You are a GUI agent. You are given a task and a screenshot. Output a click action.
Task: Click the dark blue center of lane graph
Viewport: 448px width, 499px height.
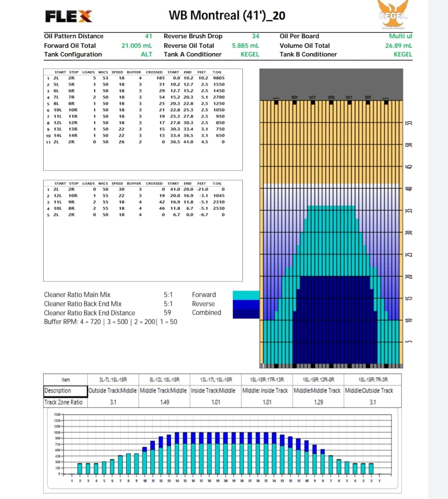point(335,320)
